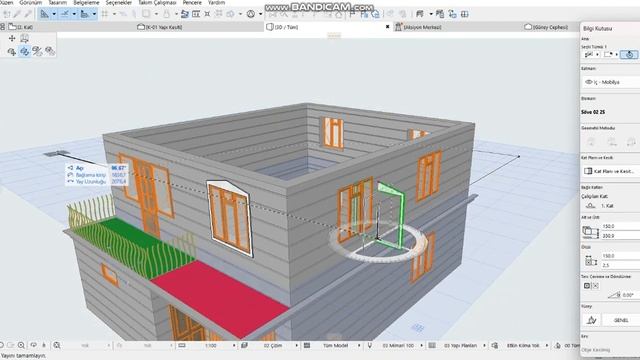The image size is (640, 360).
Task: Open measure tool dropdown arrow
Action: (x=94, y=14)
